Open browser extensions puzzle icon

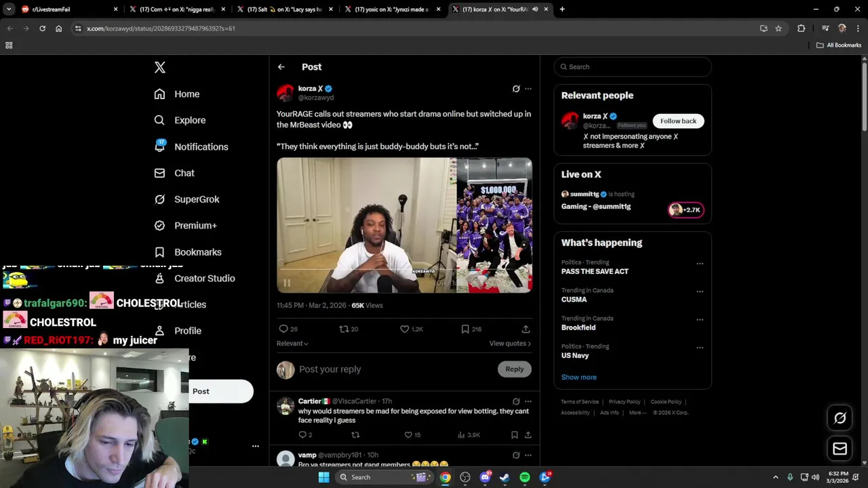point(802,28)
